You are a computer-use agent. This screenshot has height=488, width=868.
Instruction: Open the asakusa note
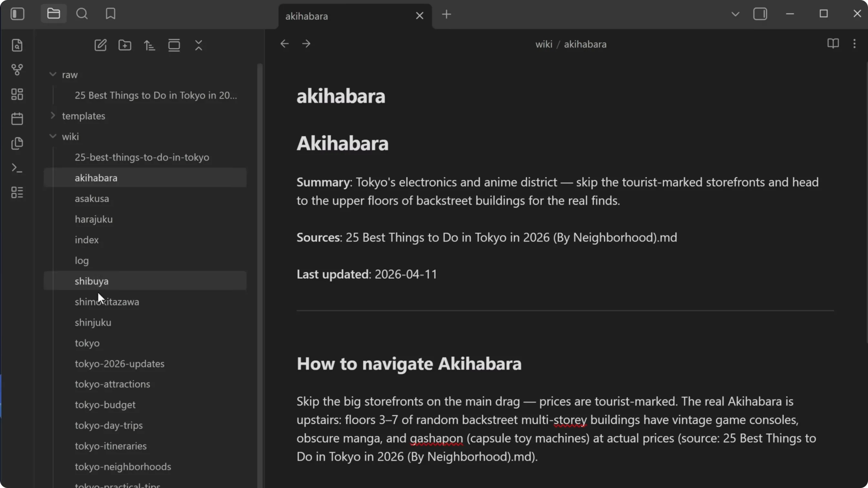(145, 198)
